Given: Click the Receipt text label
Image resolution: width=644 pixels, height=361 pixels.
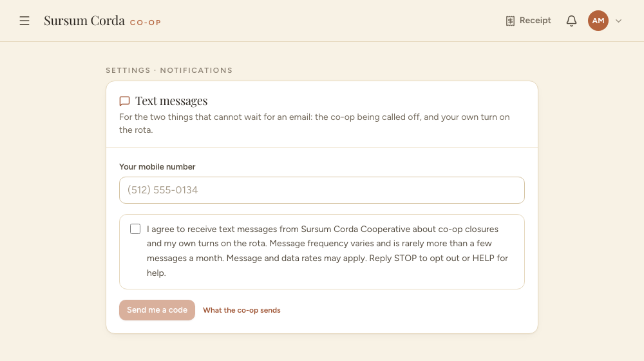Looking at the screenshot, I should click(535, 21).
